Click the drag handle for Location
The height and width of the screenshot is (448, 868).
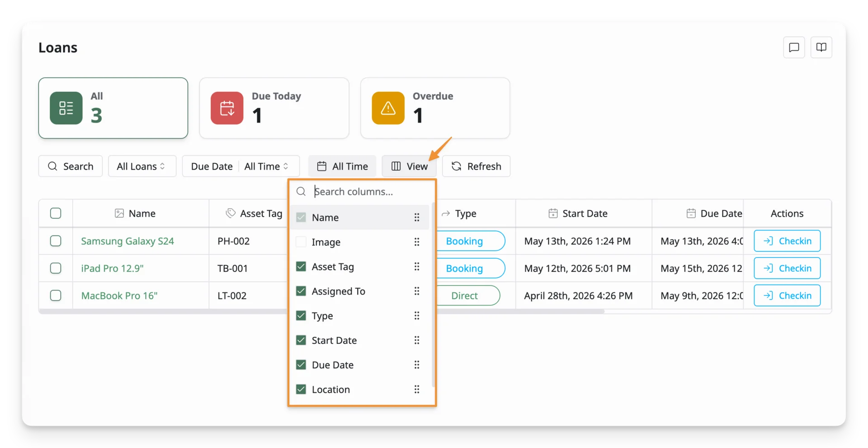[x=417, y=389]
